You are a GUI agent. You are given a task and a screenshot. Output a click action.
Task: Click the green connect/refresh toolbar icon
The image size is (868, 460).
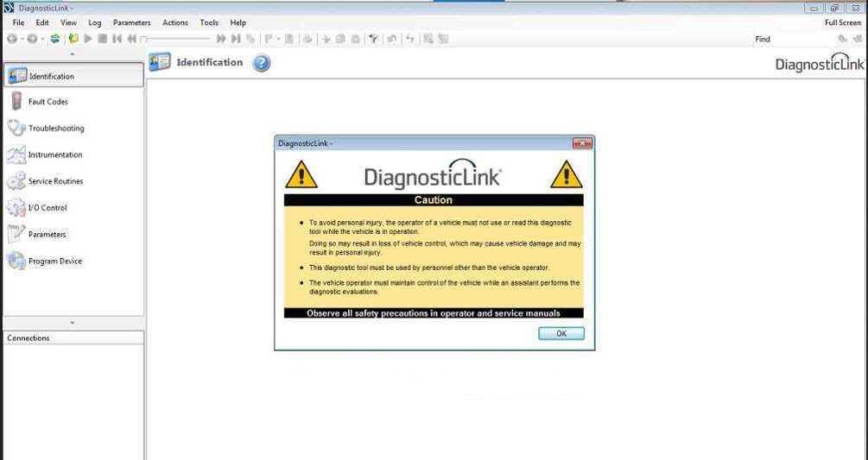point(54,39)
